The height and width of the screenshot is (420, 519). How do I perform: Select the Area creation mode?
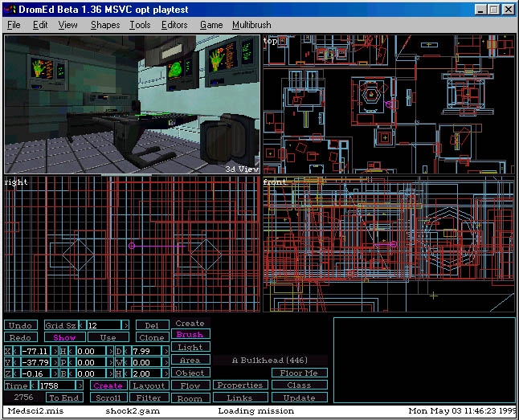coord(190,360)
